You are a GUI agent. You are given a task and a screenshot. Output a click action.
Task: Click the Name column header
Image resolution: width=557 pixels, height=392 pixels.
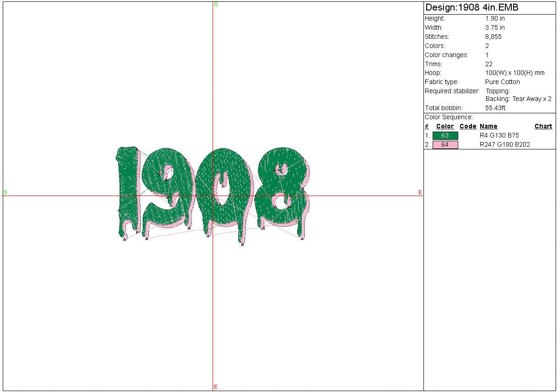pyautogui.click(x=488, y=127)
